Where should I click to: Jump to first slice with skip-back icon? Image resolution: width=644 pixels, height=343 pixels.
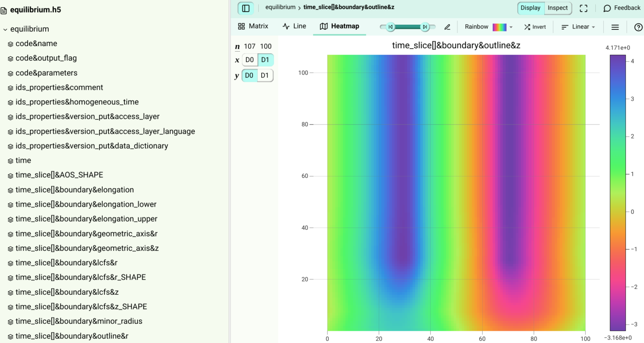point(390,26)
